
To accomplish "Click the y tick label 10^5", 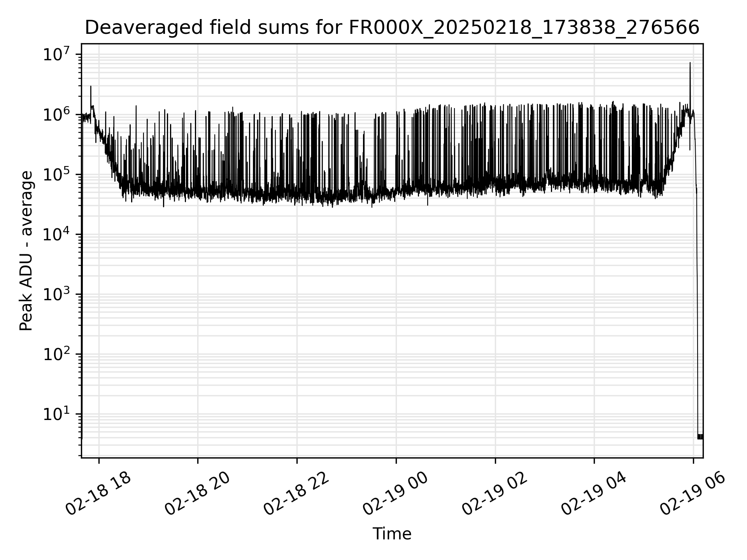I will (x=57, y=174).
